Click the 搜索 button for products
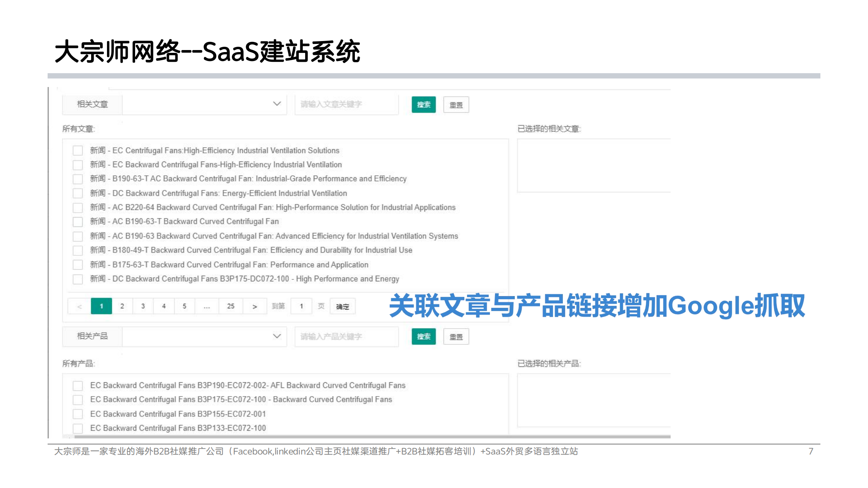Viewport: 868px width, 488px height. 424,337
